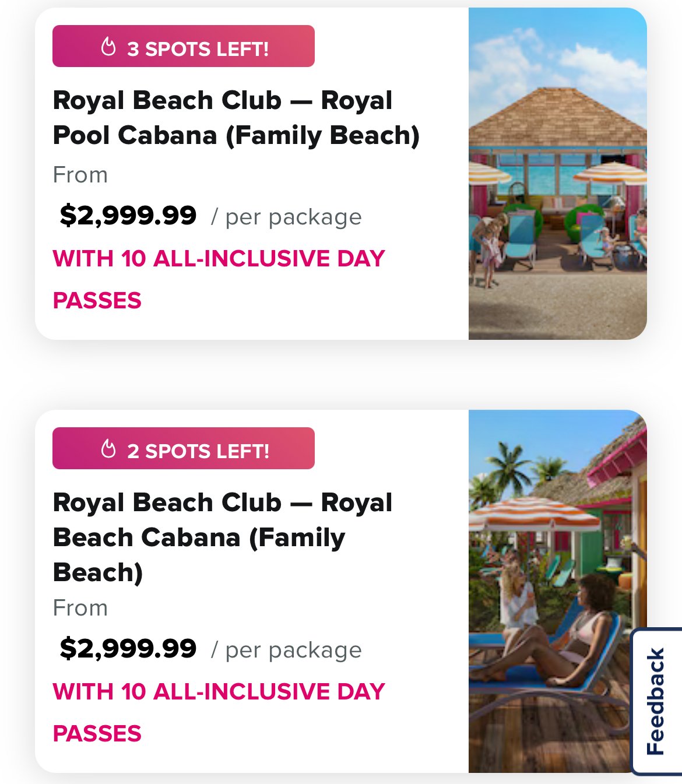Click 'per package' label on Beach Cabana card
The width and height of the screenshot is (682, 784).
pyautogui.click(x=286, y=650)
